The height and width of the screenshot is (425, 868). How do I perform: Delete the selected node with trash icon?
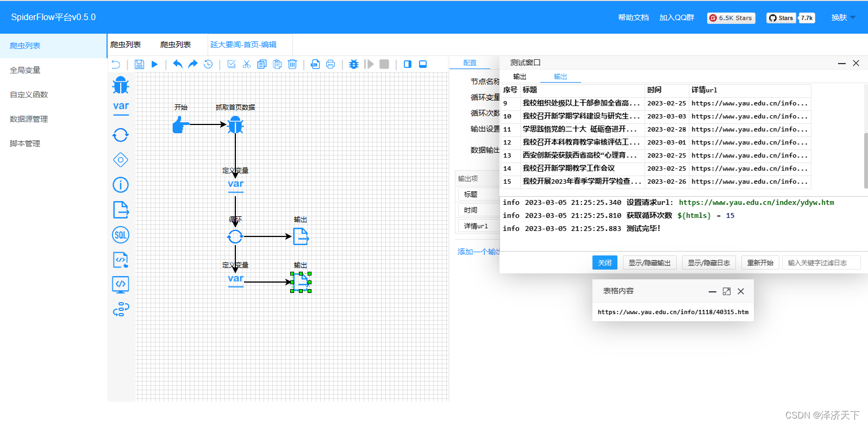[292, 64]
